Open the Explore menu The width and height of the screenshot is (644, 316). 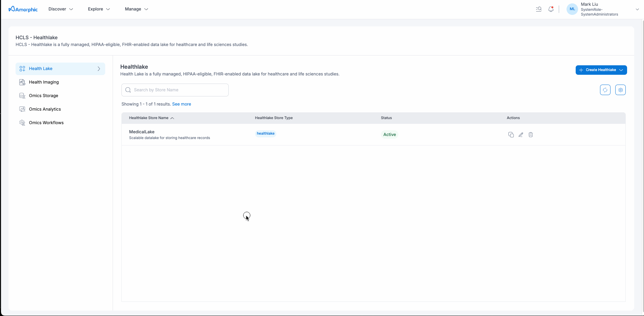(x=99, y=9)
